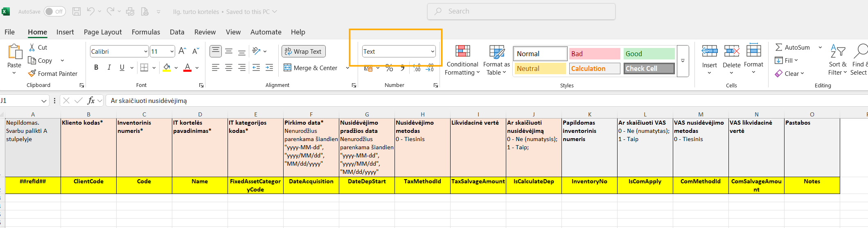Center align text horizontally

pos(229,68)
